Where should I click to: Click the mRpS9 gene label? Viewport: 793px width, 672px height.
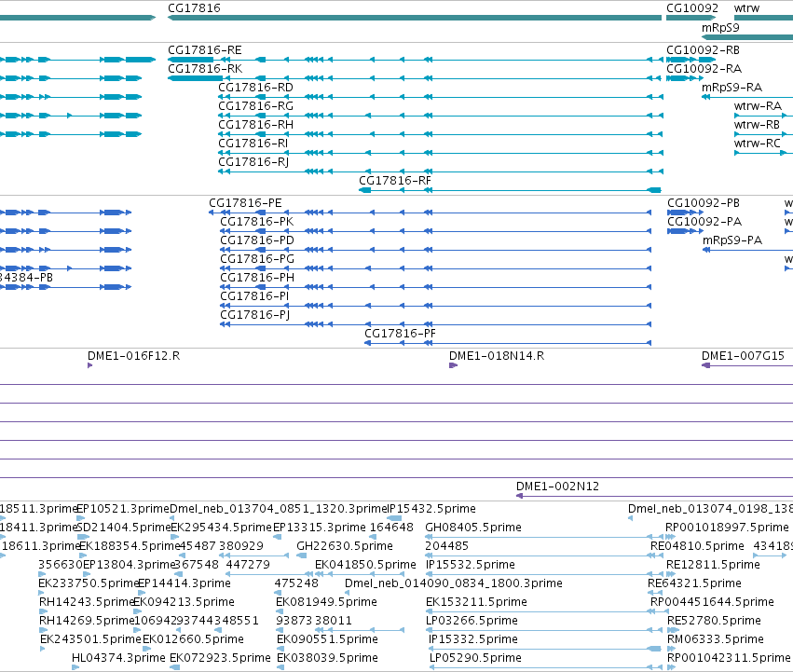pyautogui.click(x=720, y=28)
